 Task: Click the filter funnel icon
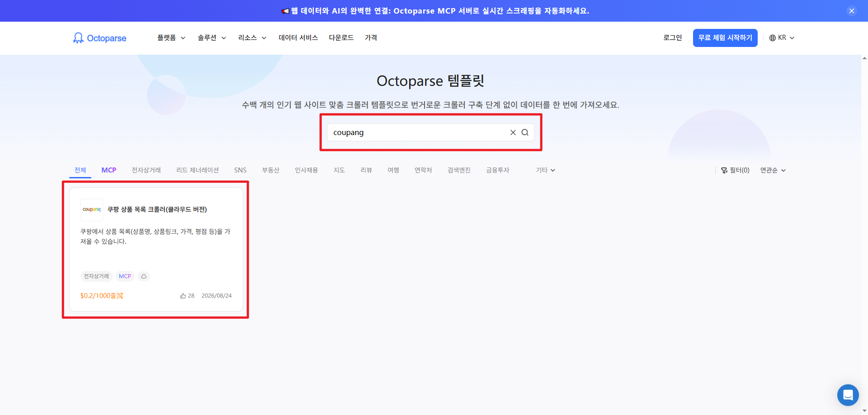coord(724,170)
